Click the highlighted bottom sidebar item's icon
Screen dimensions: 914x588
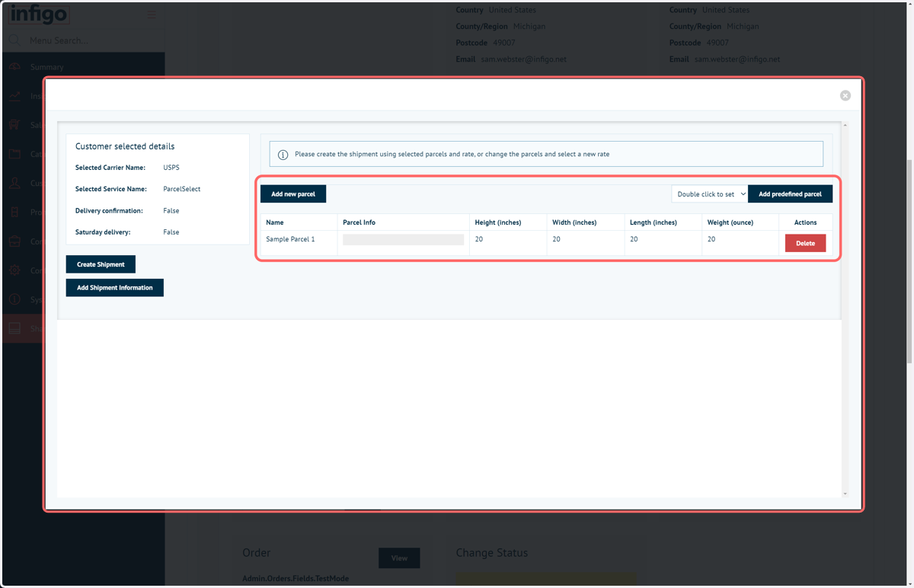[14, 328]
